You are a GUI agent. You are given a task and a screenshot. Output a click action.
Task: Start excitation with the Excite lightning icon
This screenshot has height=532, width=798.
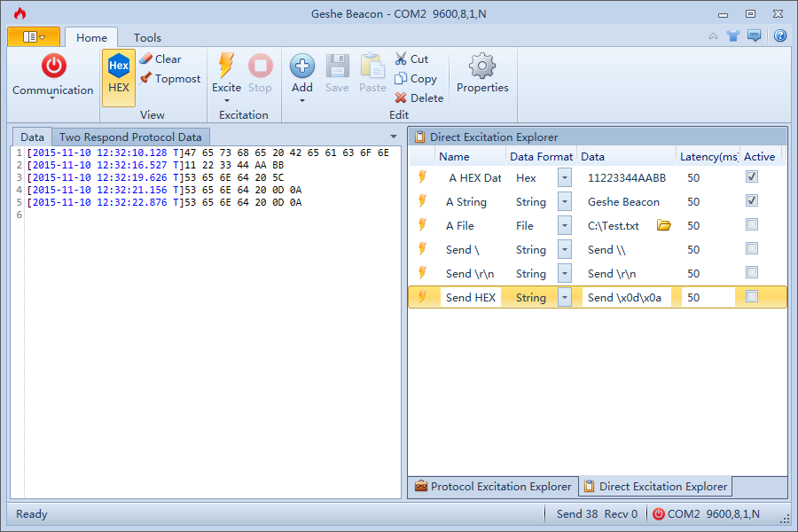click(226, 66)
